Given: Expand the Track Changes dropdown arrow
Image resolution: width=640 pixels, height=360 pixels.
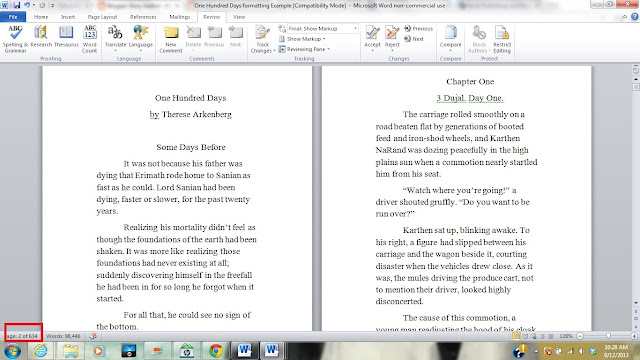Looking at the screenshot, I should (274, 51).
